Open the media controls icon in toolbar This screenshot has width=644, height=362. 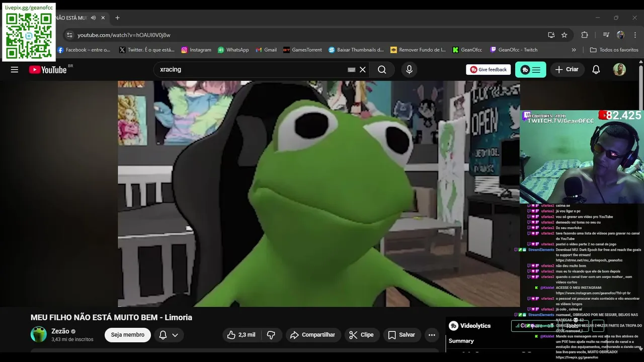pyautogui.click(x=606, y=35)
